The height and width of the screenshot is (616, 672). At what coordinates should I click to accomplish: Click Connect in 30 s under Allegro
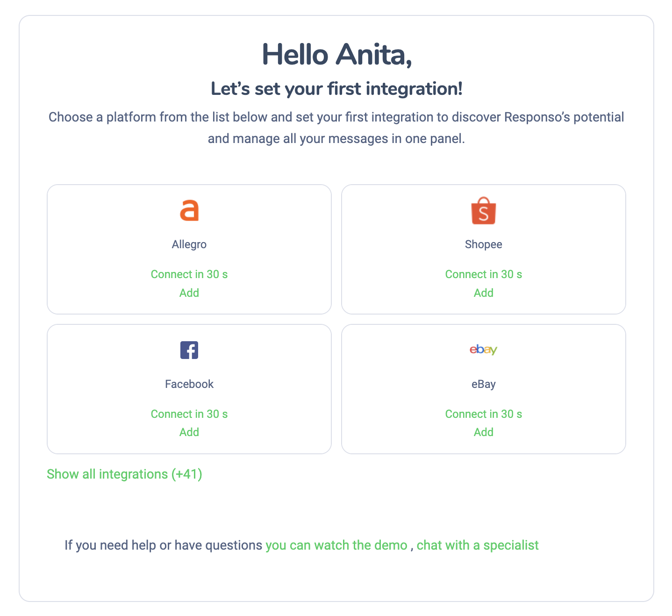[x=189, y=274]
